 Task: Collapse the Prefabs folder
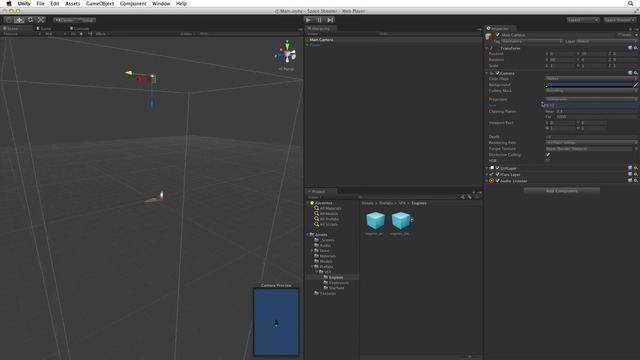[312, 267]
